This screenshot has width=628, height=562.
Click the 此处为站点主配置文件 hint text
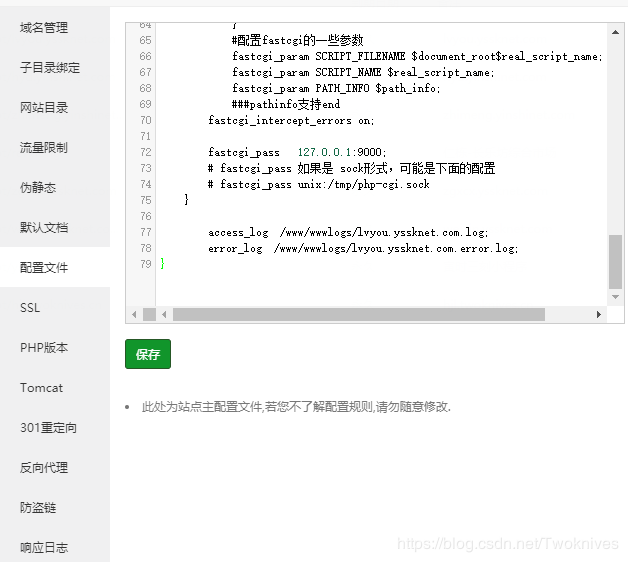296,407
